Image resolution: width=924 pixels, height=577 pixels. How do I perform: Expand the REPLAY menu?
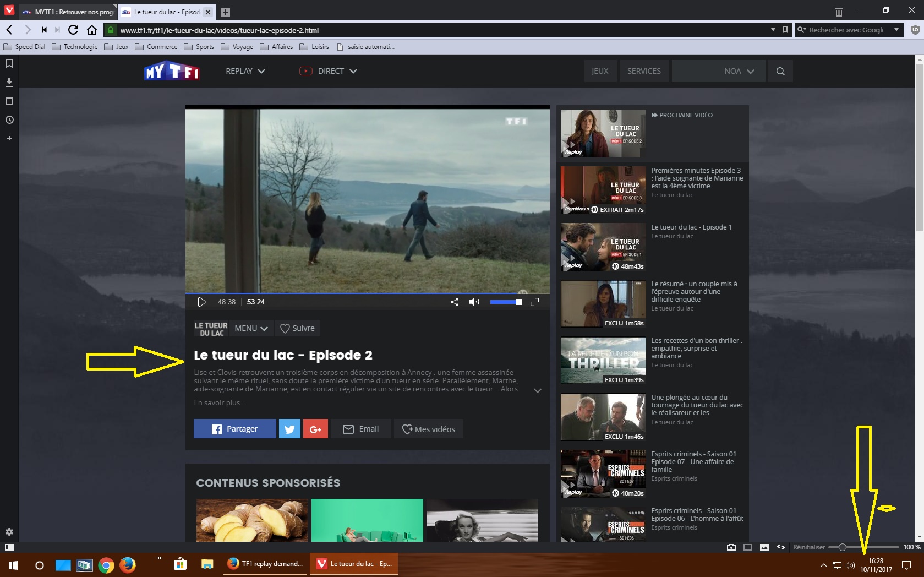(x=245, y=71)
